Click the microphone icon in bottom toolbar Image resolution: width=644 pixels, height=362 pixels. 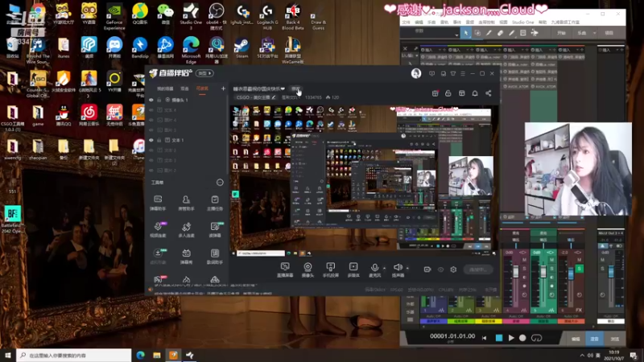point(374,268)
